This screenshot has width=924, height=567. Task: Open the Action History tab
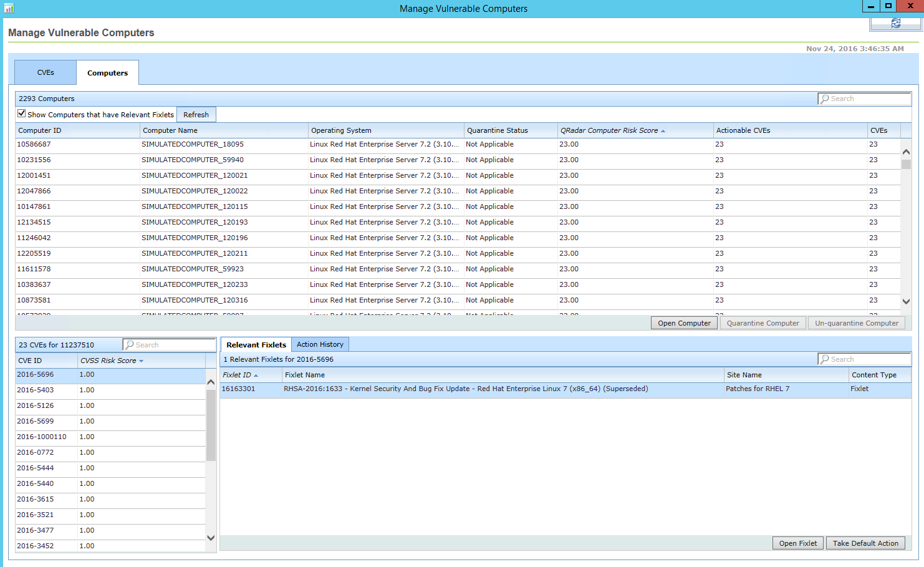tap(320, 344)
